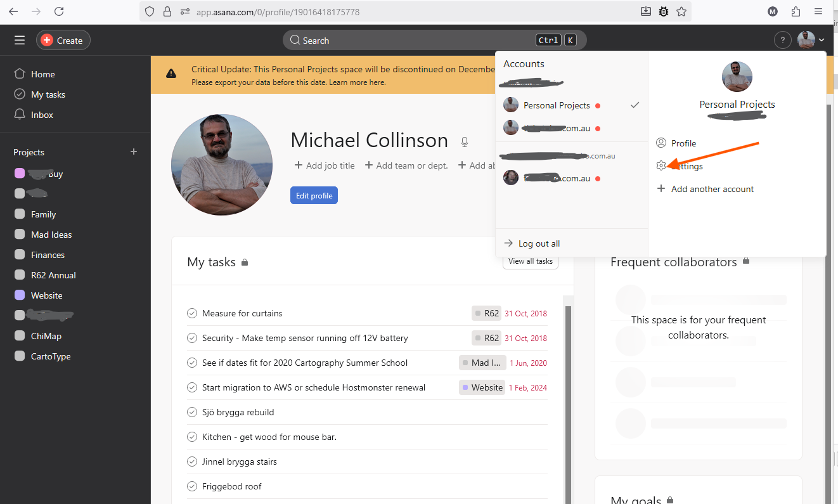The width and height of the screenshot is (838, 504).
Task: Click the install app icon in address bar
Action: (646, 11)
